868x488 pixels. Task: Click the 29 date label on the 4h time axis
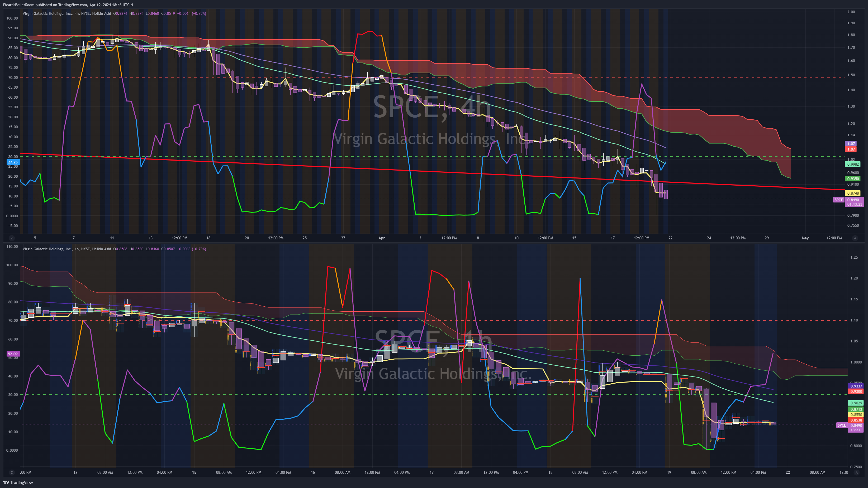(x=767, y=238)
